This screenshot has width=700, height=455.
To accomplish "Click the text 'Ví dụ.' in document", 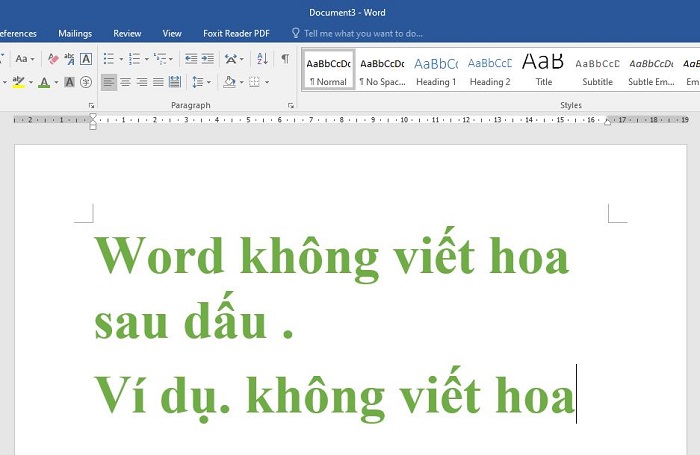I will coord(162,397).
